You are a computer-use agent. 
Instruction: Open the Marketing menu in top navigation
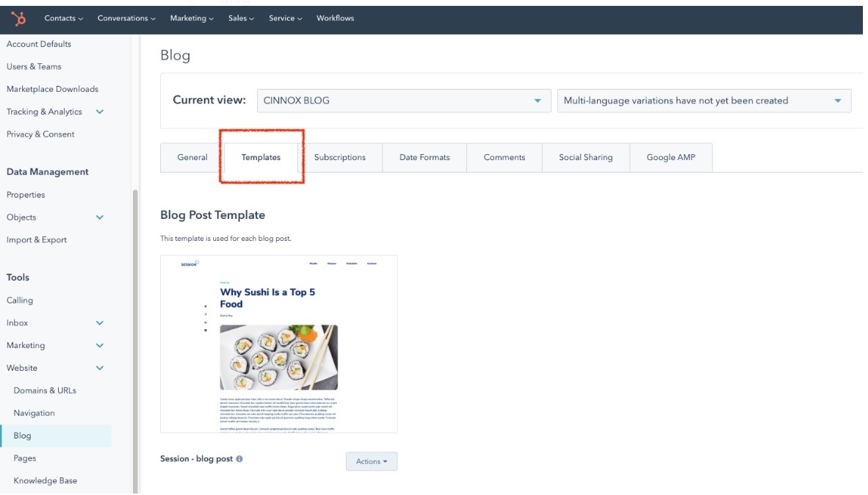(192, 18)
